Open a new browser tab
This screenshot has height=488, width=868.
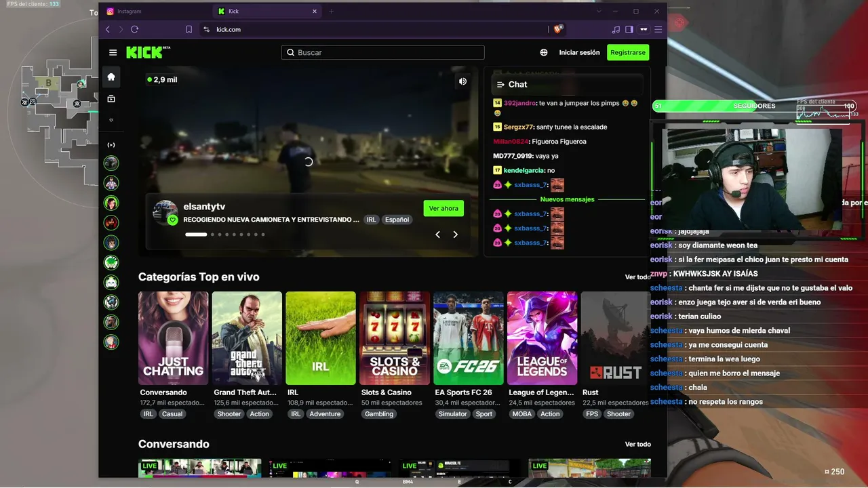[331, 11]
